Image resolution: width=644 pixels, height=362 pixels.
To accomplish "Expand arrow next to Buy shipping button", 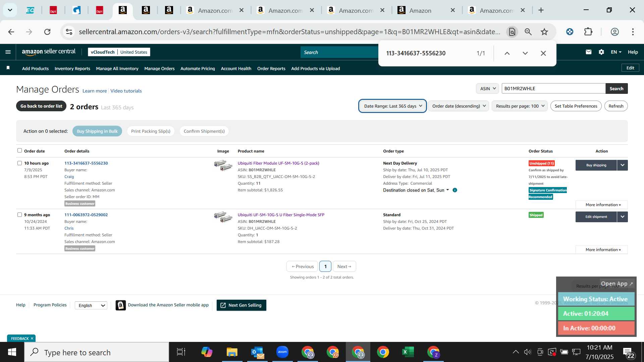I will point(623,165).
